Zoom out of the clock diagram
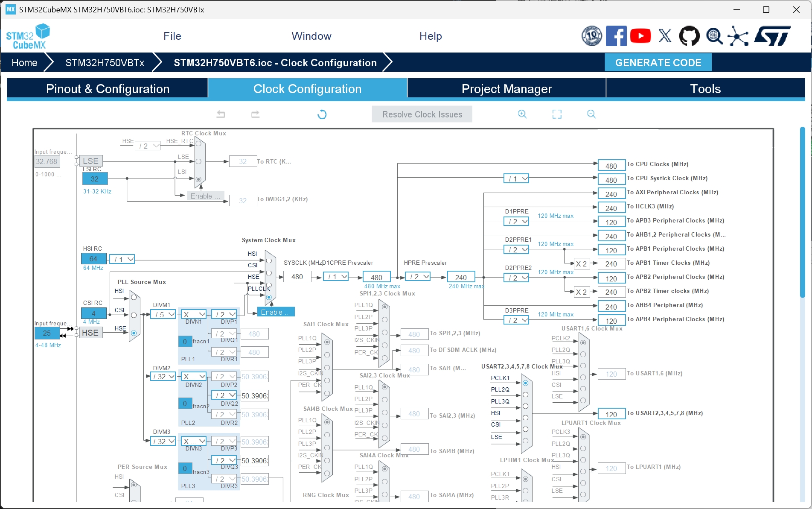 click(591, 114)
